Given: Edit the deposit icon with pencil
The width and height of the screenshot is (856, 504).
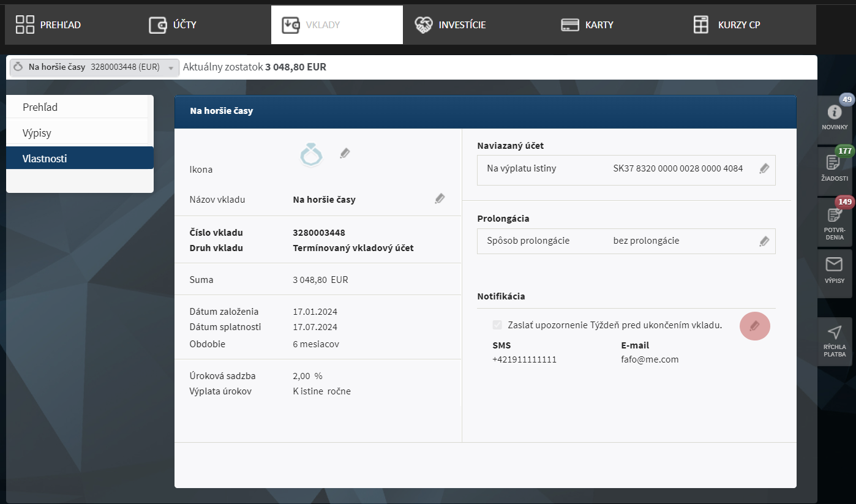Looking at the screenshot, I should tap(345, 153).
